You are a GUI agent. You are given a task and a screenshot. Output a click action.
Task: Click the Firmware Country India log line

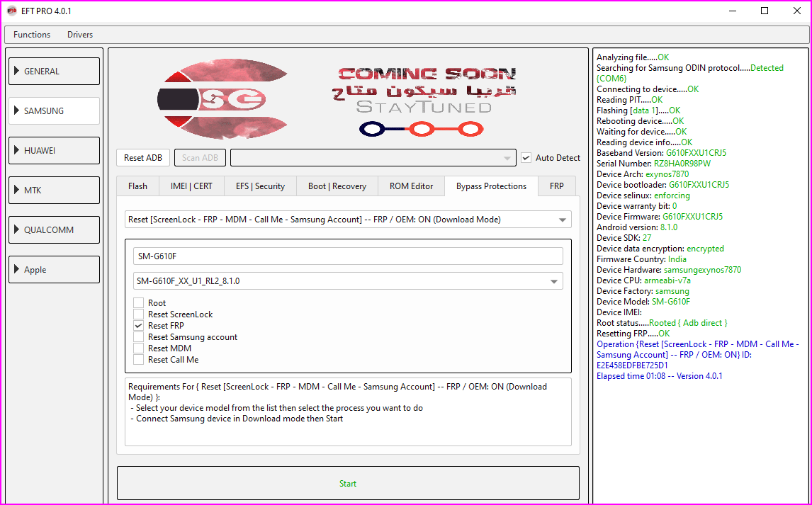pos(641,259)
